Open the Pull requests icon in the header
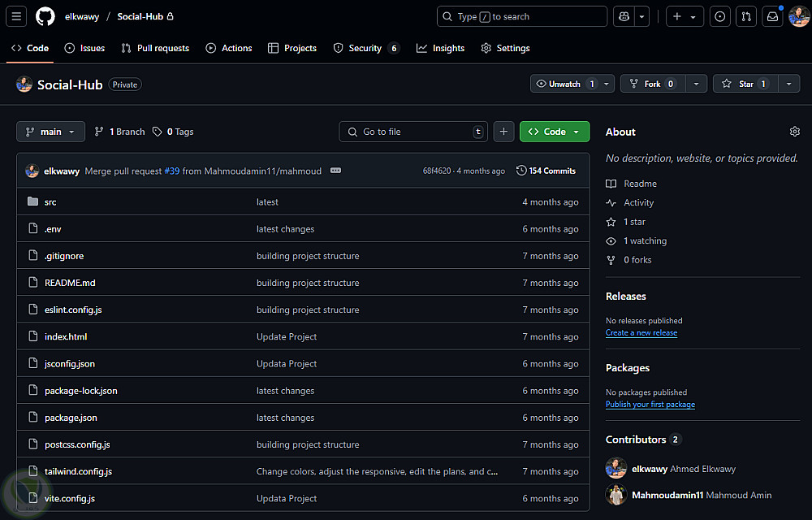812x520 pixels. pos(746,16)
